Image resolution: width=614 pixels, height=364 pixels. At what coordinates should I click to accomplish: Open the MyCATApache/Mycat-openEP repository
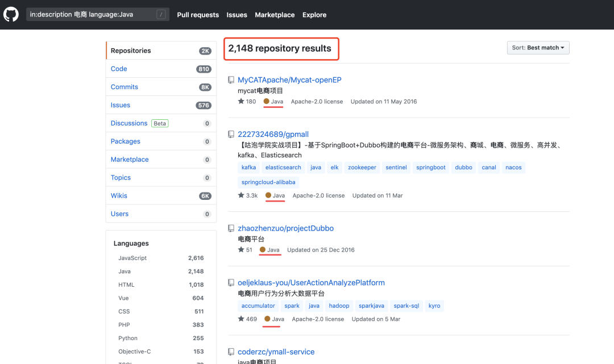coord(289,80)
